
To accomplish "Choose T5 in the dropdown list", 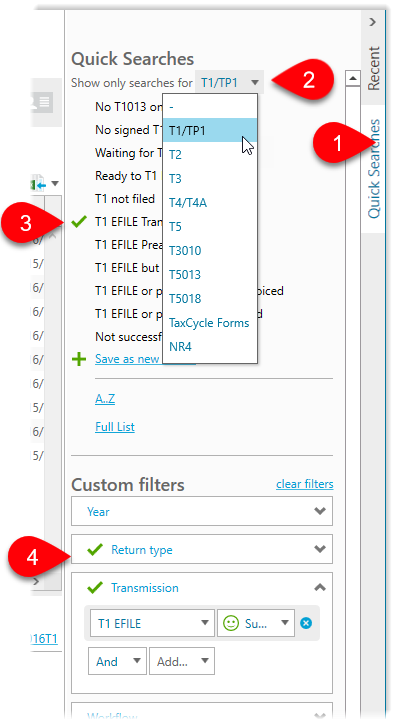I will [x=210, y=226].
